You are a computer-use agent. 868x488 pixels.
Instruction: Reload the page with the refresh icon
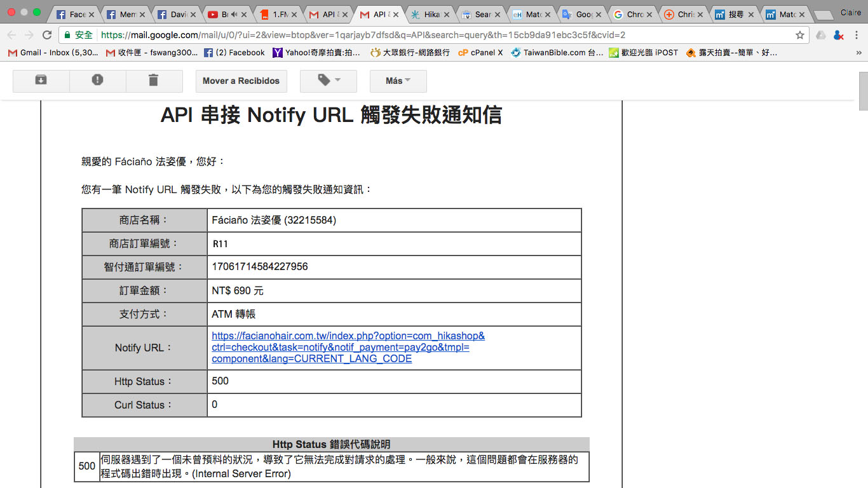(x=47, y=35)
